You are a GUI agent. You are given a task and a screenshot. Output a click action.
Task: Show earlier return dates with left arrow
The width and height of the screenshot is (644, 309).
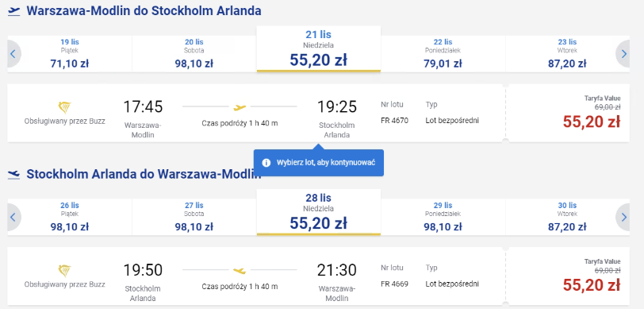coord(13,217)
